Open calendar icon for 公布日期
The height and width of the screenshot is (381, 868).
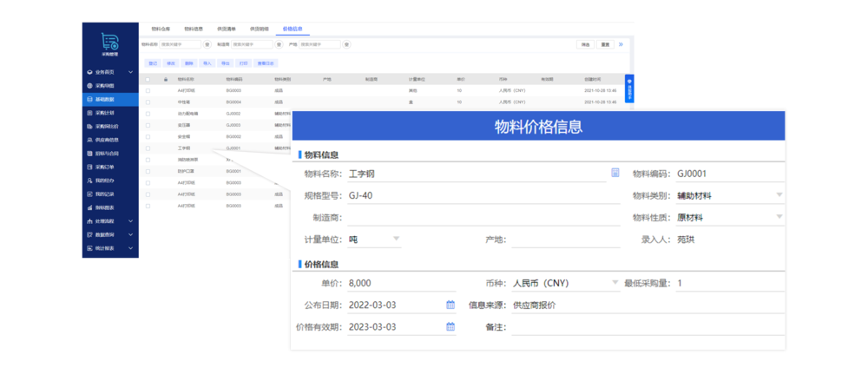click(450, 305)
